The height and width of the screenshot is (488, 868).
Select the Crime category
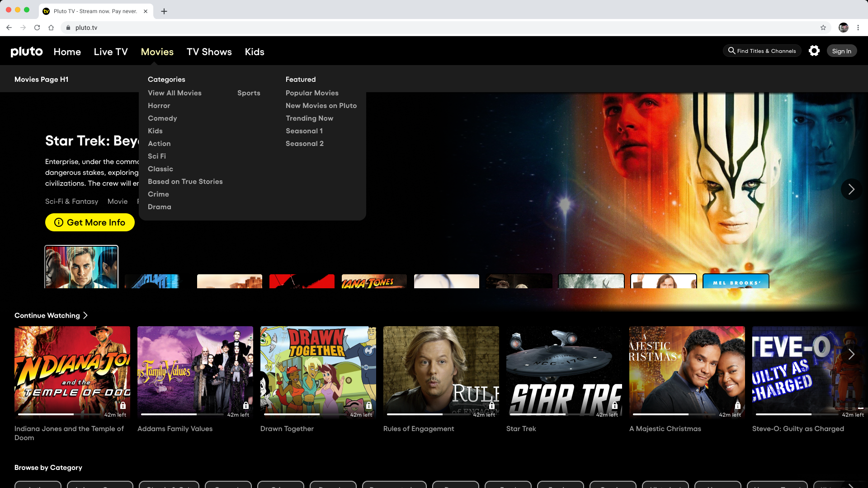[x=158, y=194]
